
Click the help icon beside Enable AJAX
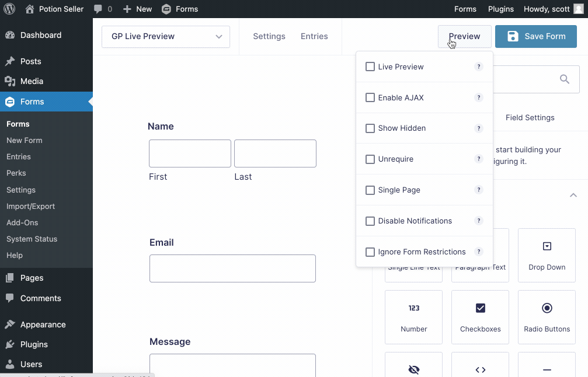click(478, 97)
